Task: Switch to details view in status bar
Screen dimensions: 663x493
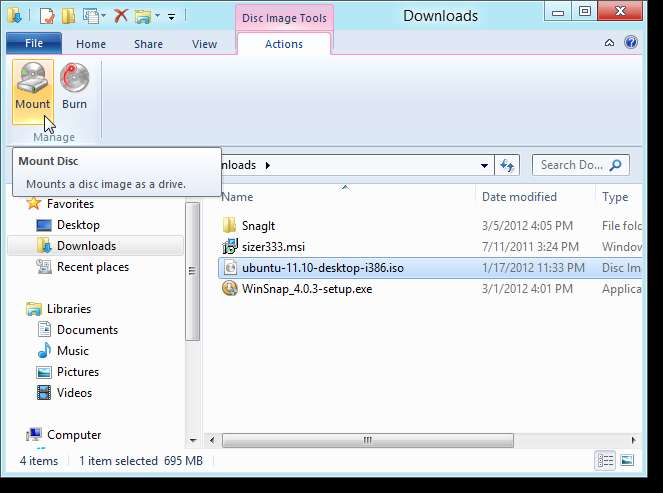Action: tap(605, 460)
